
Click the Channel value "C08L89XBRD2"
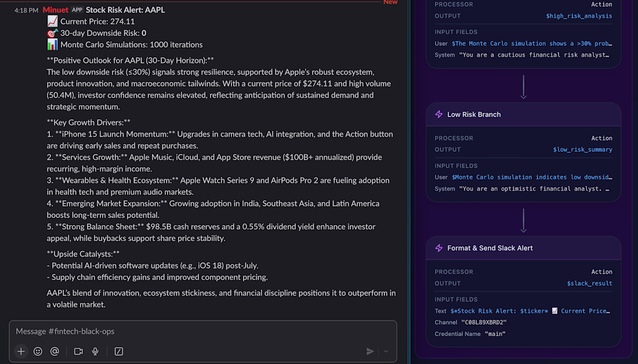click(483, 322)
